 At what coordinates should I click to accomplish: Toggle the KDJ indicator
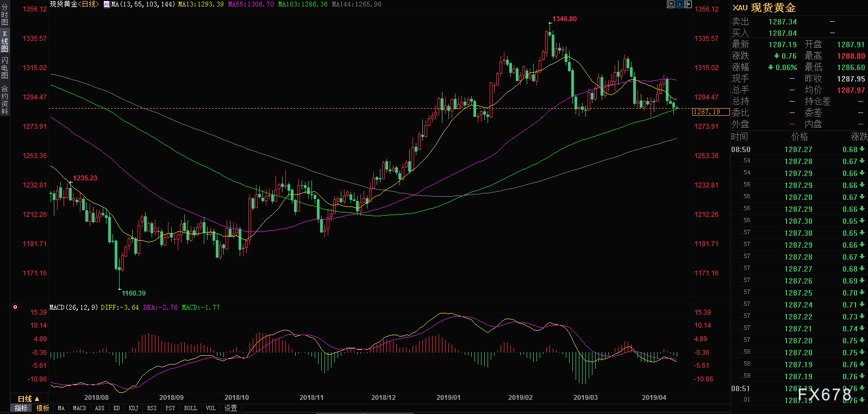click(x=133, y=408)
